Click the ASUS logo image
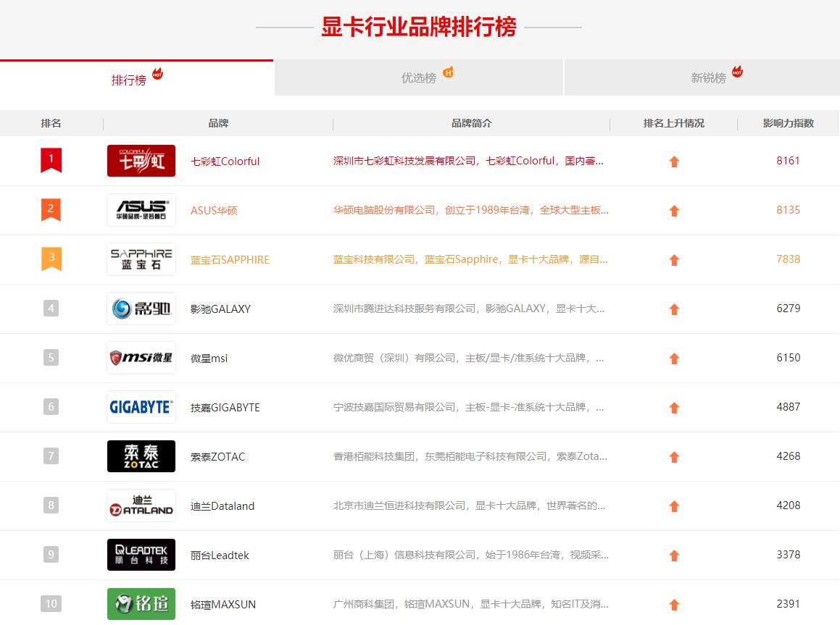 [x=141, y=210]
